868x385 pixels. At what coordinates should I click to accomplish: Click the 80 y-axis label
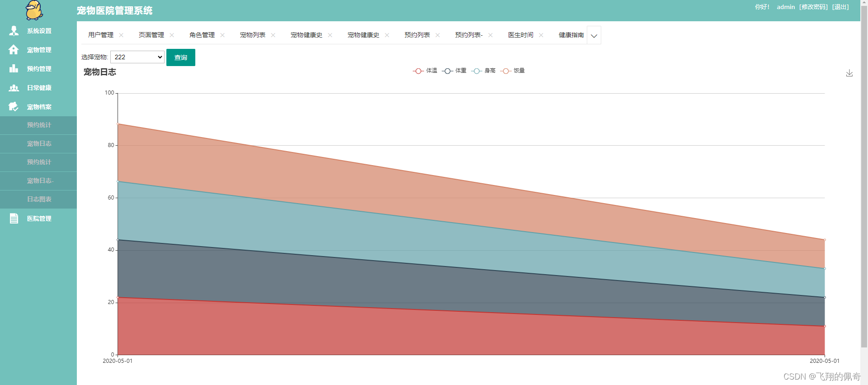tap(111, 145)
